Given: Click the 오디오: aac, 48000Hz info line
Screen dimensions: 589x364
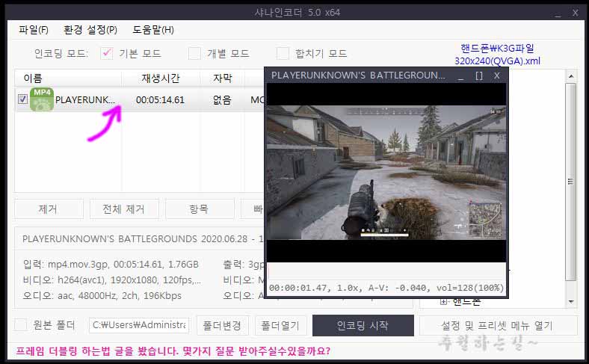Looking at the screenshot, I should click(102, 296).
